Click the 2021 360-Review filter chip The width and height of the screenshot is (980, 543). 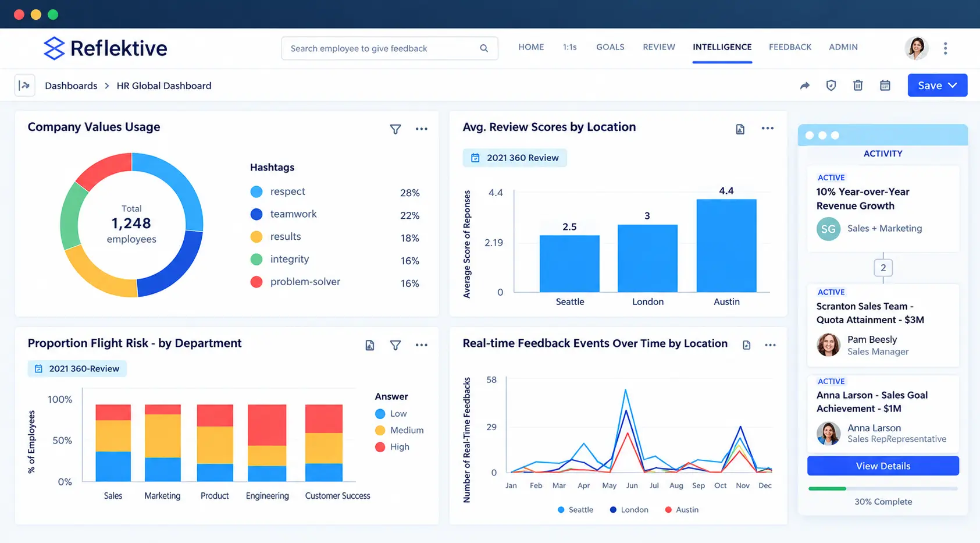pos(77,368)
